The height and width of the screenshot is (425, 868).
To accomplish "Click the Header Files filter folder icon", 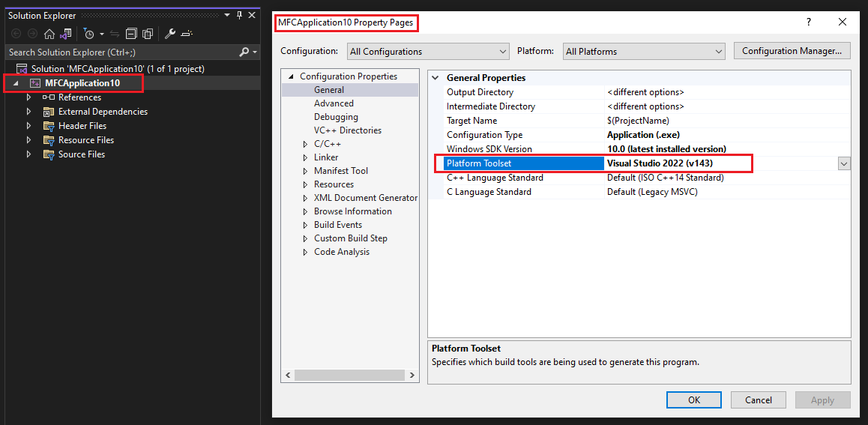I will 49,126.
